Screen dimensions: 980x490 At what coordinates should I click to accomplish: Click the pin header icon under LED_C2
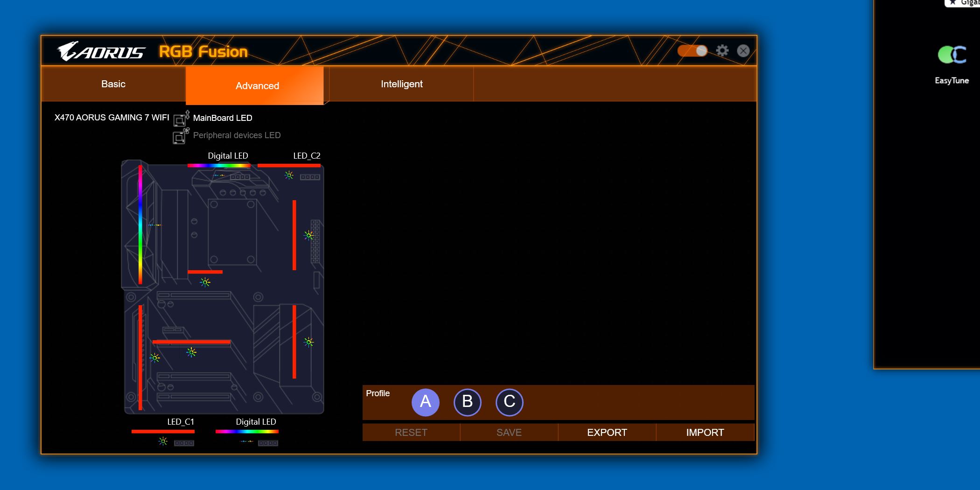310,177
